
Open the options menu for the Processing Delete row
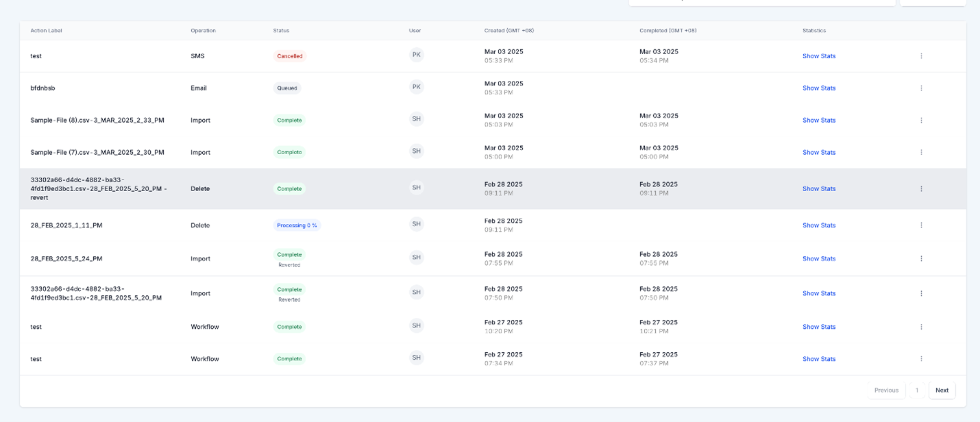tap(921, 225)
